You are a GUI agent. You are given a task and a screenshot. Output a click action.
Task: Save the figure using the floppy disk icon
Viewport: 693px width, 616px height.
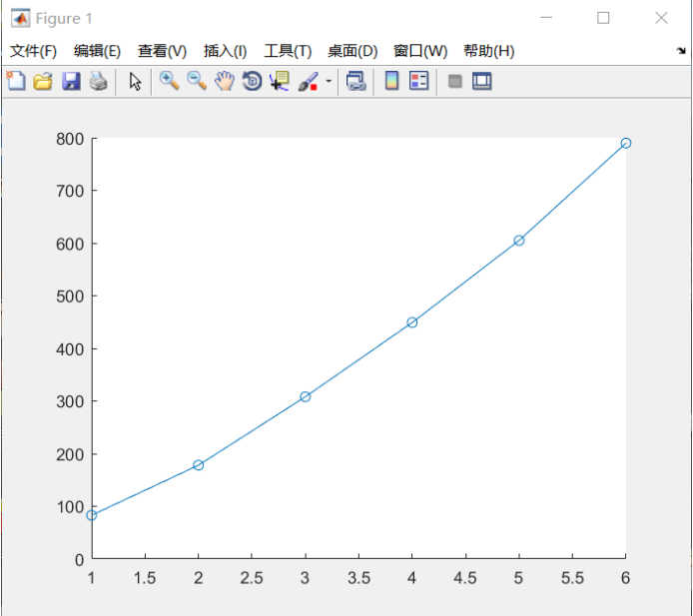[71, 81]
